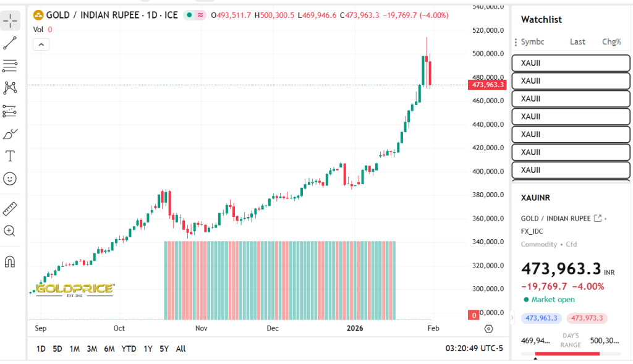
Task: Select the brush drawing tool
Action: (9, 133)
